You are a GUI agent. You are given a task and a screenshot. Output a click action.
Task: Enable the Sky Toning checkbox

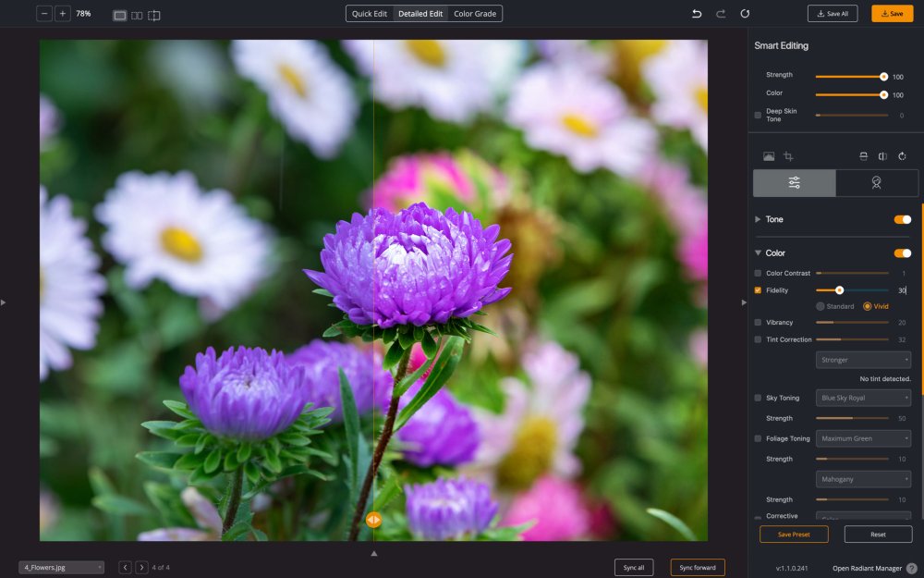758,398
